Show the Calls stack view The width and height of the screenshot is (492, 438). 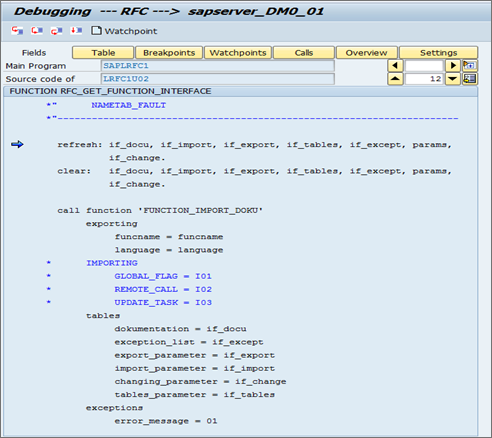[x=304, y=53]
